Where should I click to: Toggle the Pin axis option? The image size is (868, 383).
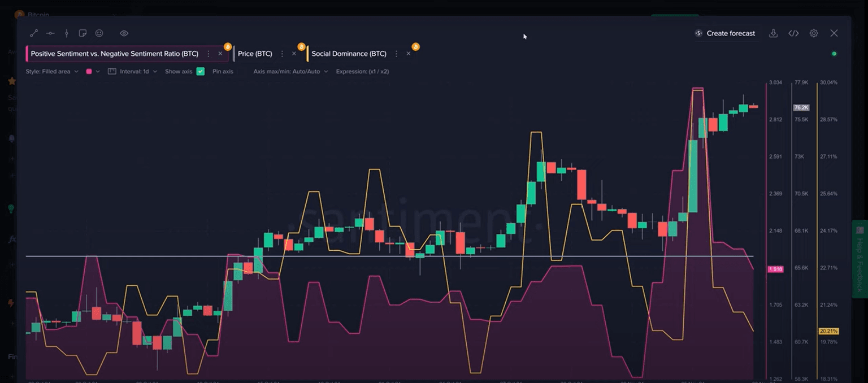pos(223,72)
